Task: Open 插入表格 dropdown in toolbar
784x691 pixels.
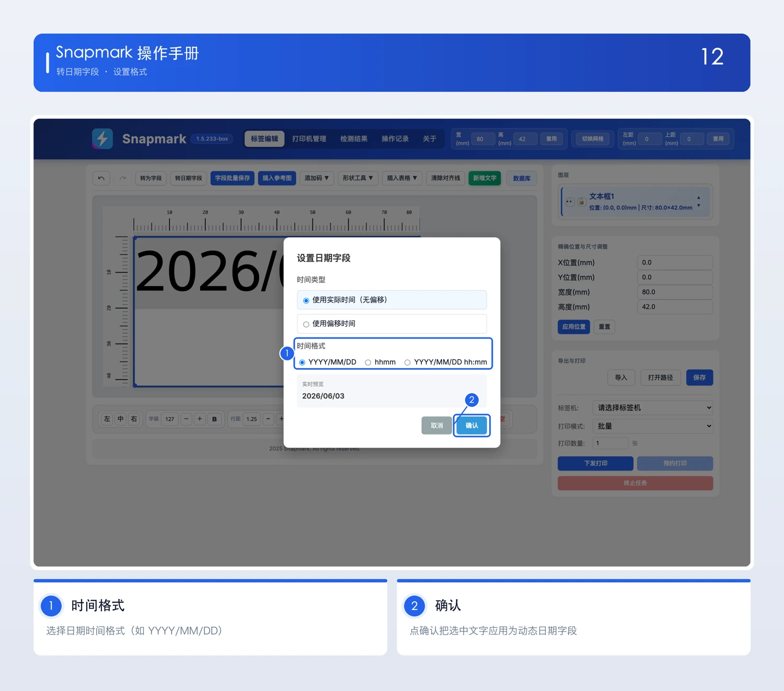Action: click(x=402, y=178)
